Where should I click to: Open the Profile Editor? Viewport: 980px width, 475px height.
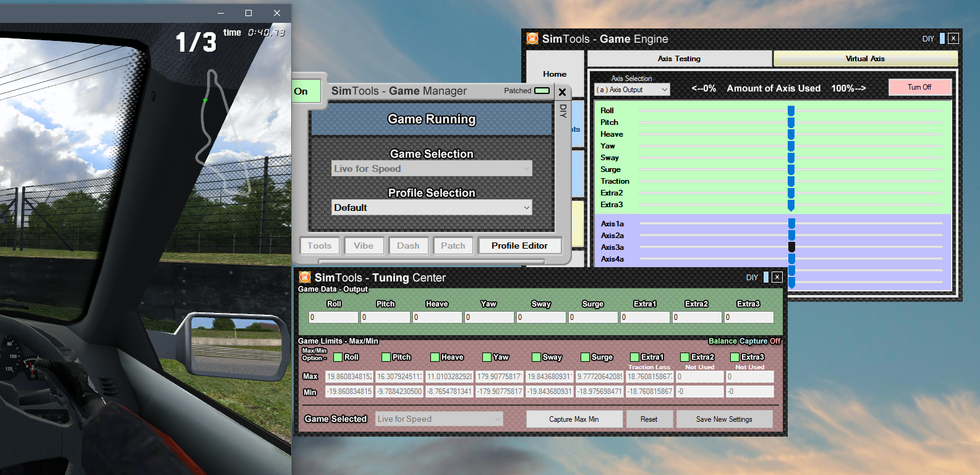coord(519,246)
